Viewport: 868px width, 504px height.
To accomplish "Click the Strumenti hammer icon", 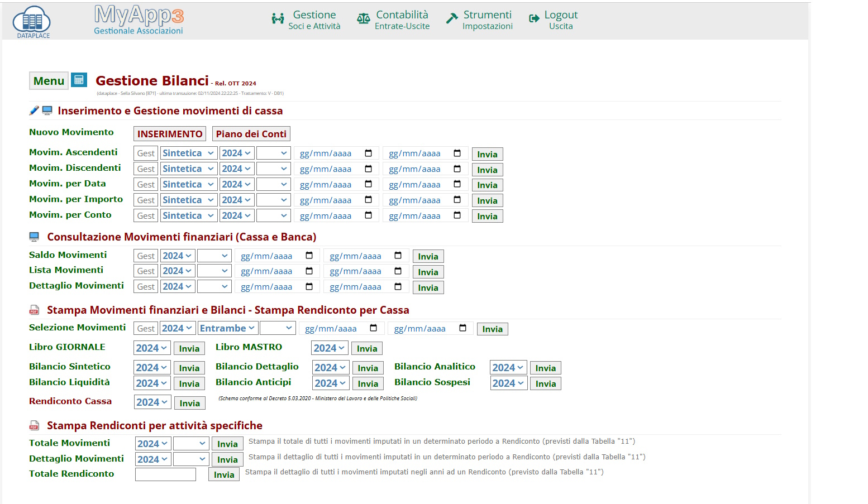I will tap(452, 18).
